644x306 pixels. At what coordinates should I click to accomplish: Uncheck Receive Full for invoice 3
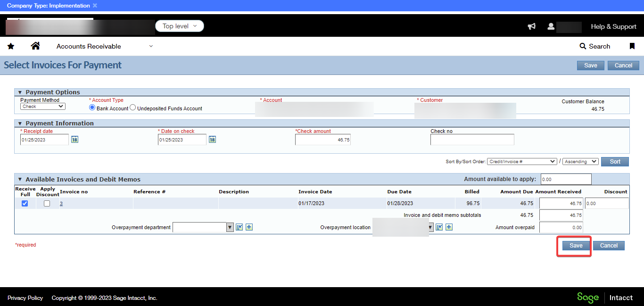(x=25, y=203)
